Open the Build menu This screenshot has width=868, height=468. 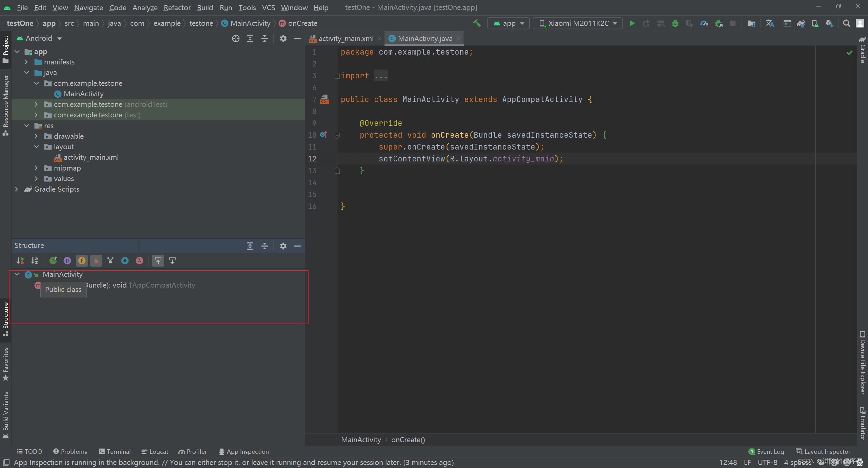coord(205,7)
